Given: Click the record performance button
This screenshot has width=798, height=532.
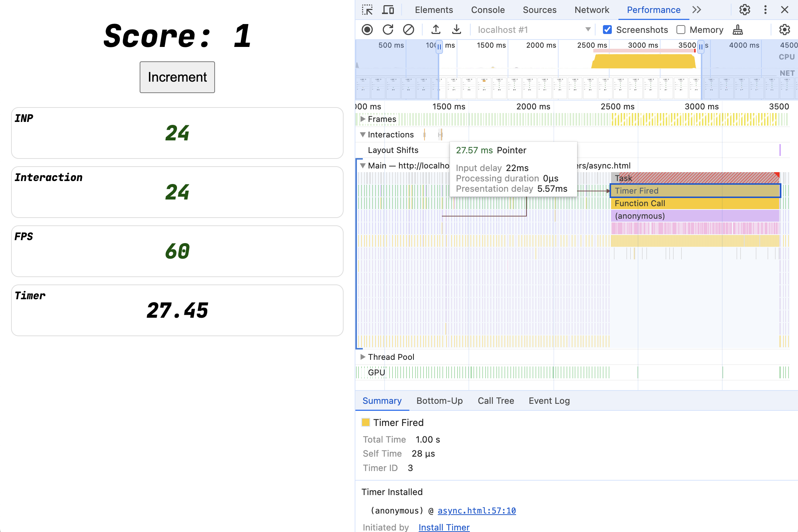Looking at the screenshot, I should click(x=367, y=29).
